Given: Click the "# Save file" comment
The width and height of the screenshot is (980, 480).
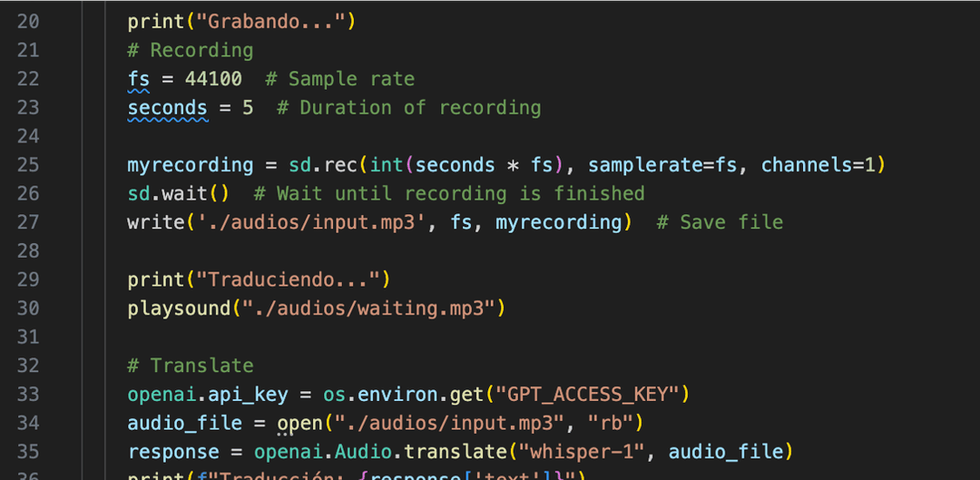Looking at the screenshot, I should click(x=720, y=222).
